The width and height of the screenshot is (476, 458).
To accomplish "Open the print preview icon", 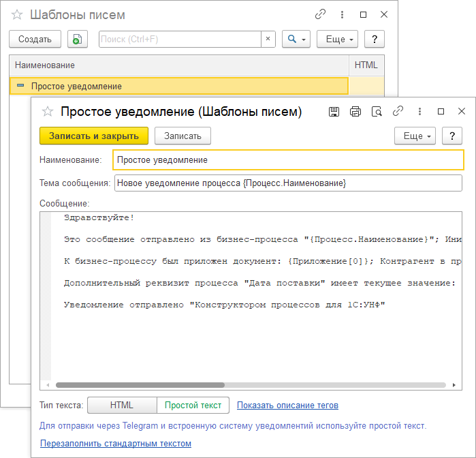I will [376, 112].
